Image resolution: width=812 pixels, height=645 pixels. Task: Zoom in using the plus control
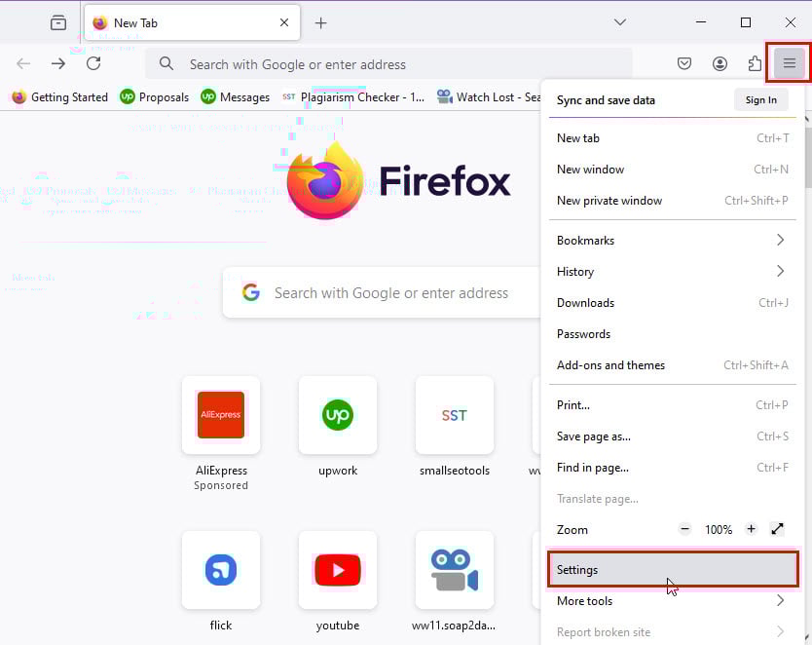click(x=751, y=529)
